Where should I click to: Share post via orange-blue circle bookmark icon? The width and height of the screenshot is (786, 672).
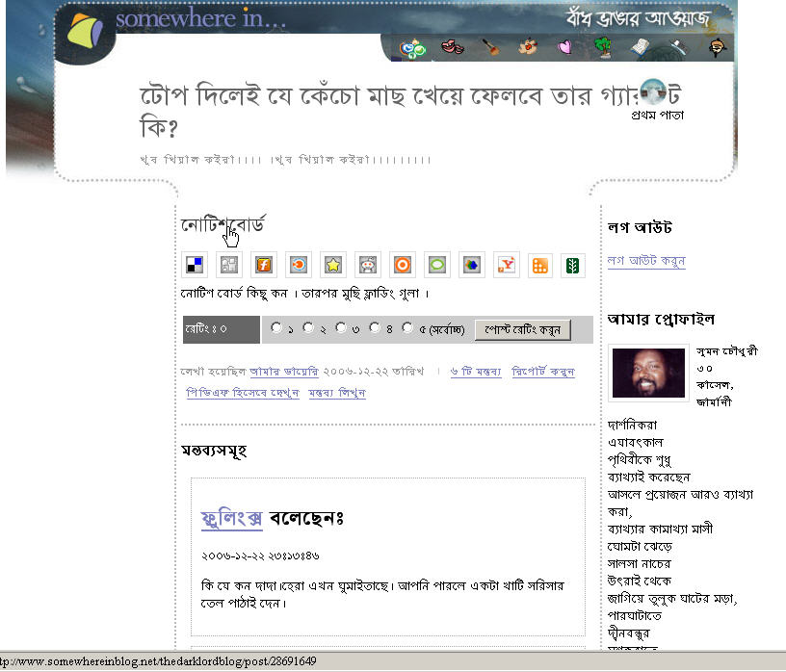click(299, 265)
